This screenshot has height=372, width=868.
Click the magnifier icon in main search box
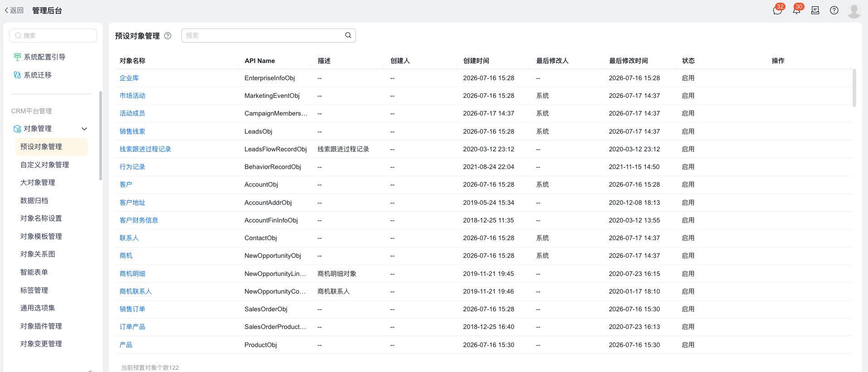point(348,35)
